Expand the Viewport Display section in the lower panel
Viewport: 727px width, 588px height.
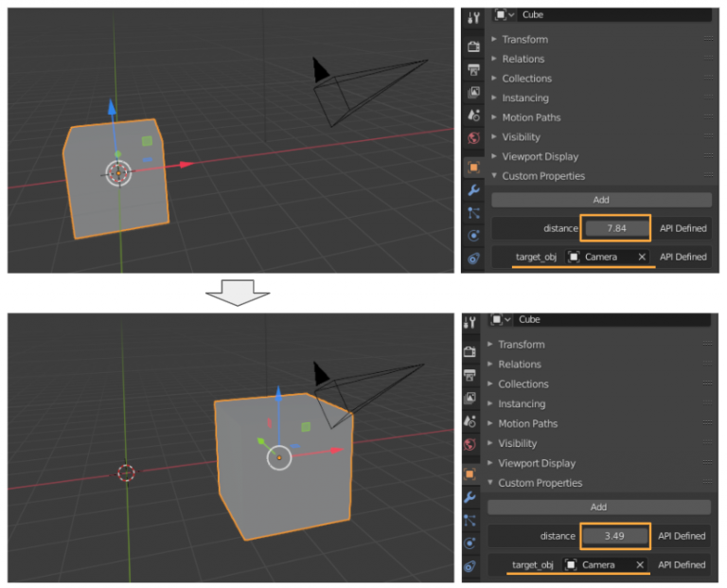[537, 463]
